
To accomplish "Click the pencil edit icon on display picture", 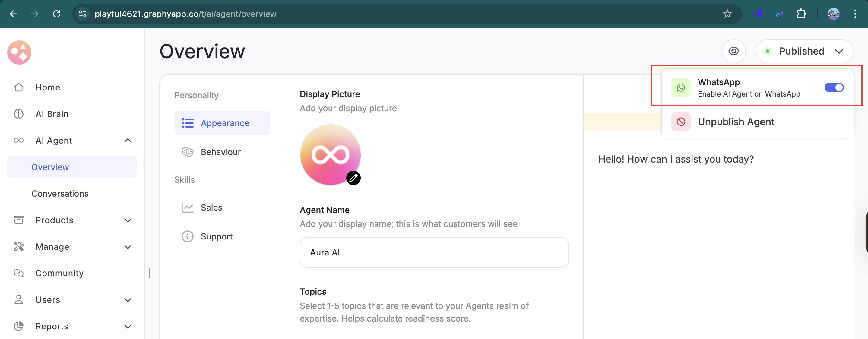I will (353, 178).
